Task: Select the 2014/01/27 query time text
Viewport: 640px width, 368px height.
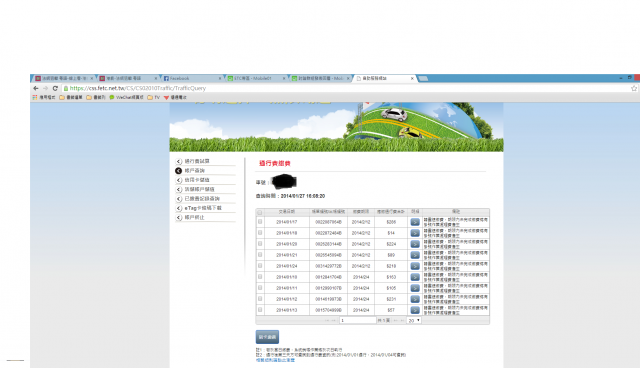Action: 303,196
